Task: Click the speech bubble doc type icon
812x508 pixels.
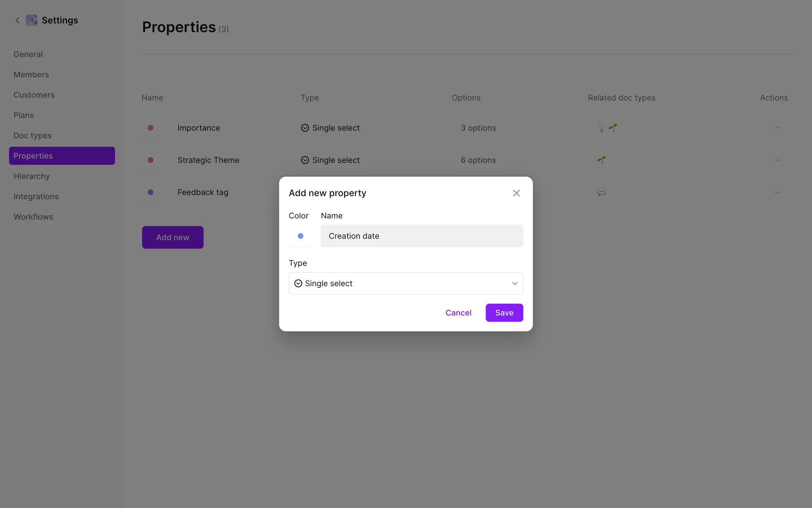Action: [601, 192]
